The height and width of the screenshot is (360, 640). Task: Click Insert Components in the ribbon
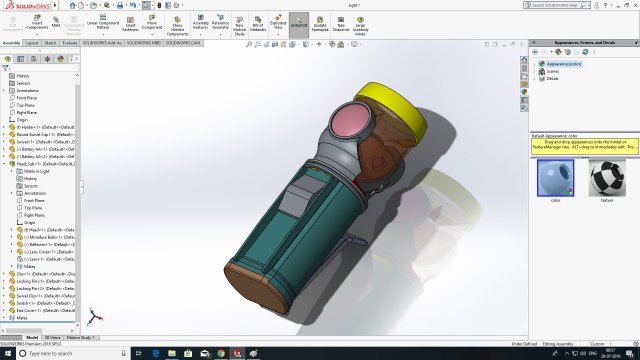pos(37,22)
